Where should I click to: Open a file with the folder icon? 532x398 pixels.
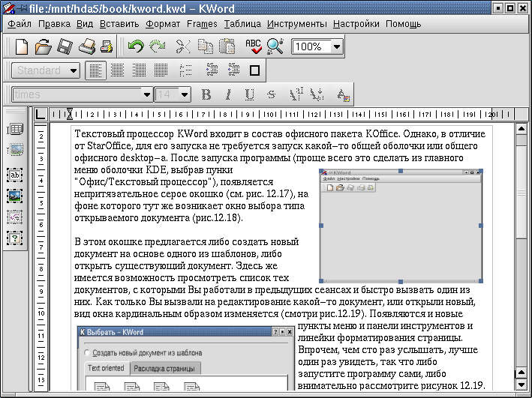pyautogui.click(x=43, y=46)
